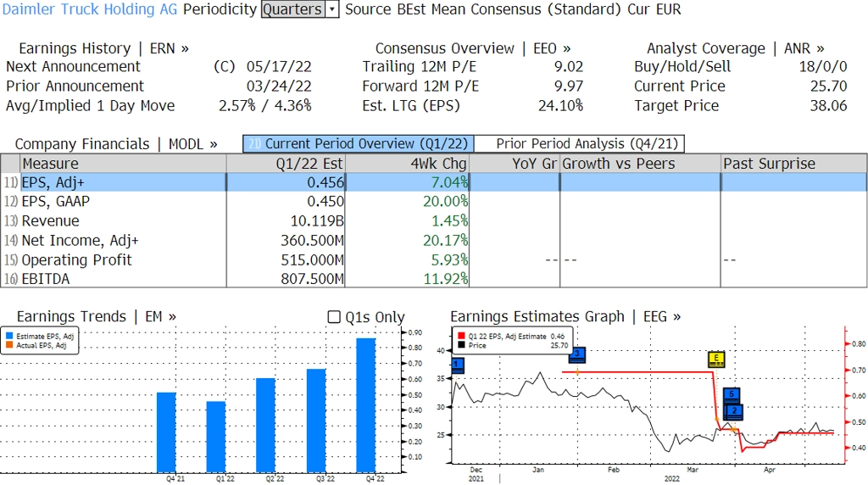Click the YoY Gr column header
The height and width of the screenshot is (485, 868).
point(515,164)
